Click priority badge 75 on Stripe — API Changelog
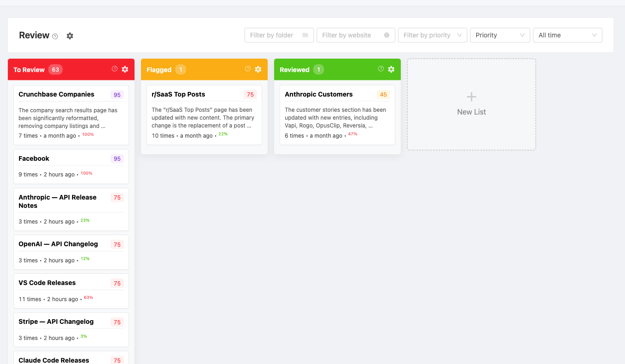 117,322
